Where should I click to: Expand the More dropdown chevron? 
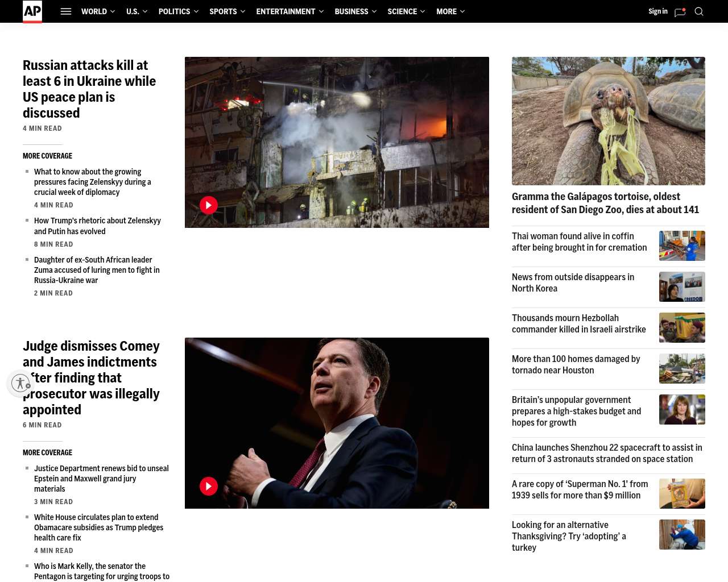point(462,11)
